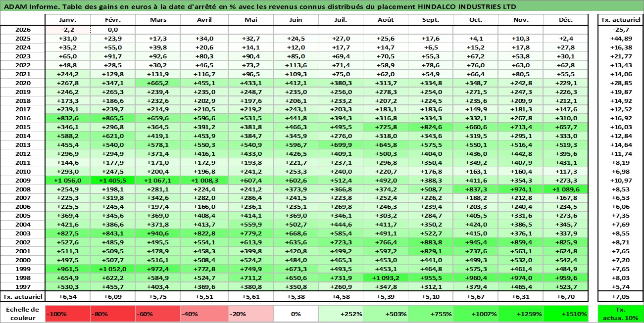Click the +974,1 cell in November 2008
Screen dimensions: 644x323
tap(521, 189)
